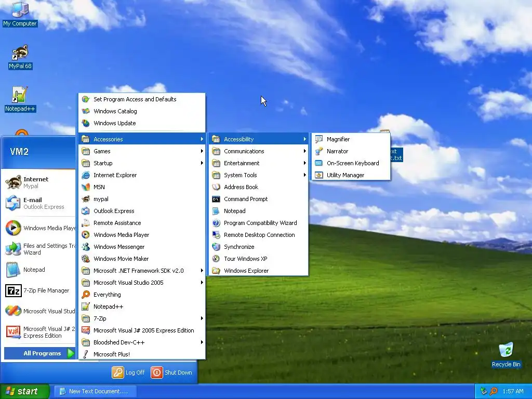Viewport: 532px width, 399px height.
Task: Click the Start button
Action: pyautogui.click(x=25, y=391)
